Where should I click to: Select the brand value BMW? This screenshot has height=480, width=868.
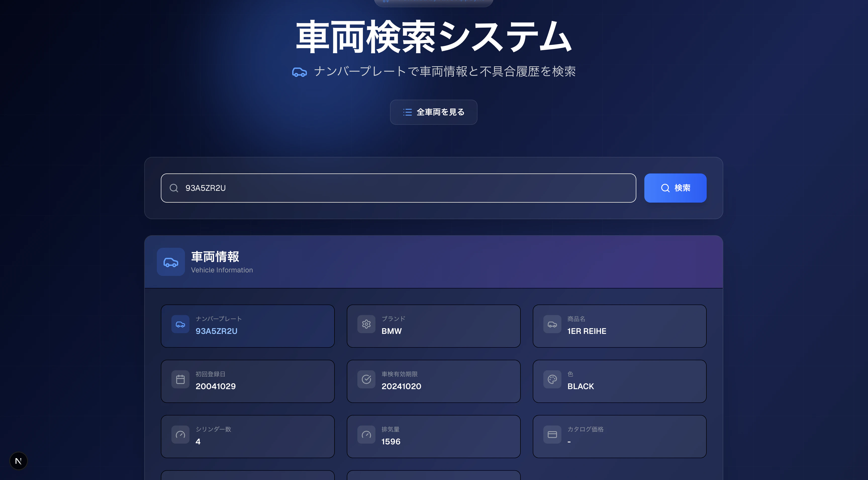tap(392, 331)
